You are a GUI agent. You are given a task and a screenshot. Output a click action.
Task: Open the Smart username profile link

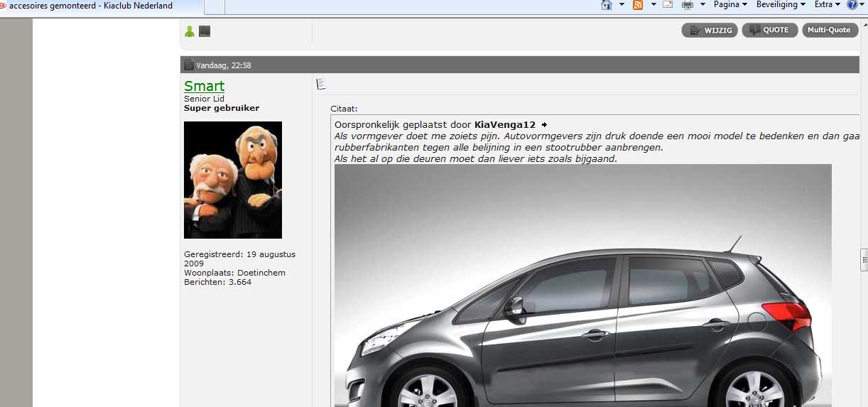pyautogui.click(x=204, y=86)
